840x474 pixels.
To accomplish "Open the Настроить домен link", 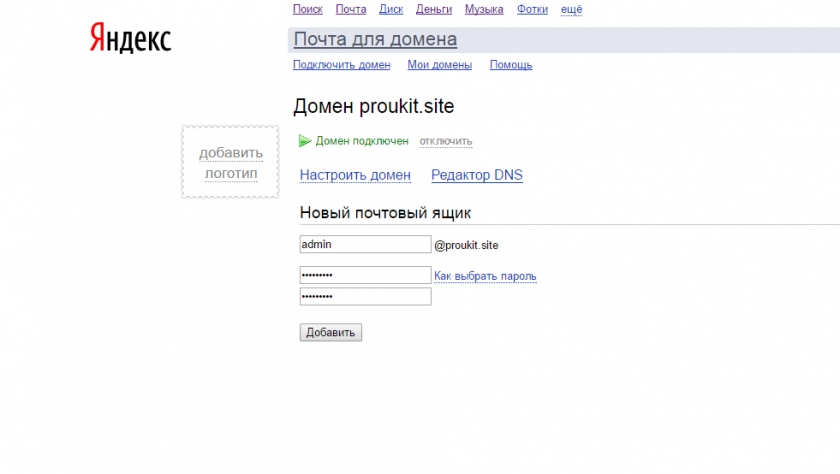I will coord(355,175).
